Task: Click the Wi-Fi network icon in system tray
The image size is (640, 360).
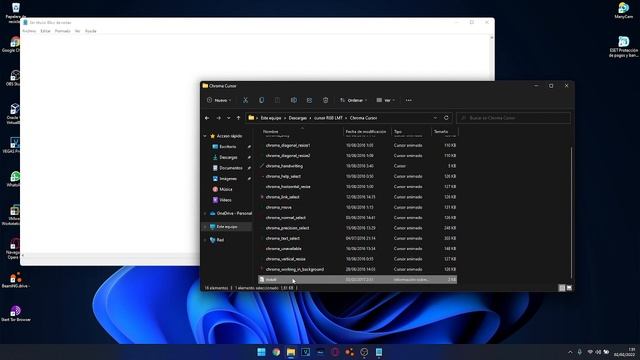Action: point(590,352)
